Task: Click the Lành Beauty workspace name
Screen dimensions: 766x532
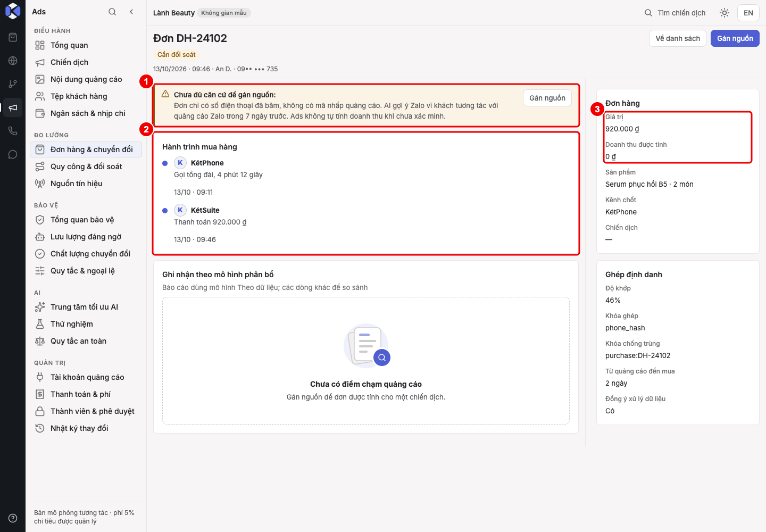Action: tap(174, 13)
